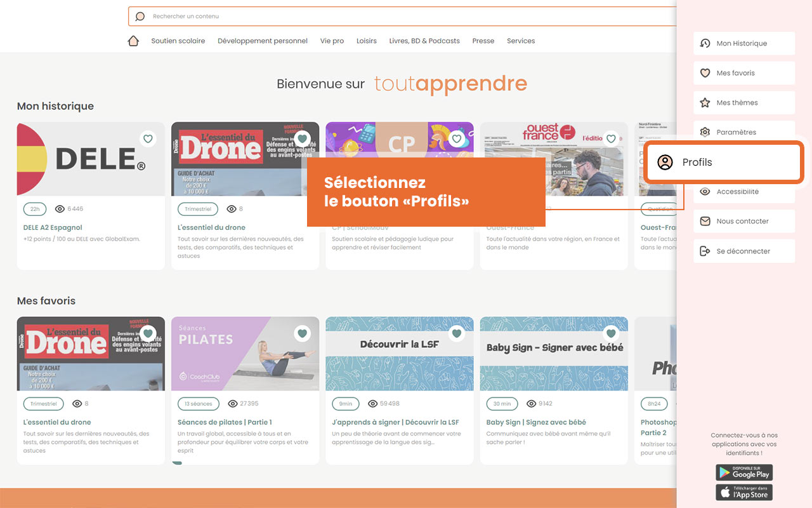Click the Mes thèmes star icon
Viewport: 812px width, 508px height.
705,102
